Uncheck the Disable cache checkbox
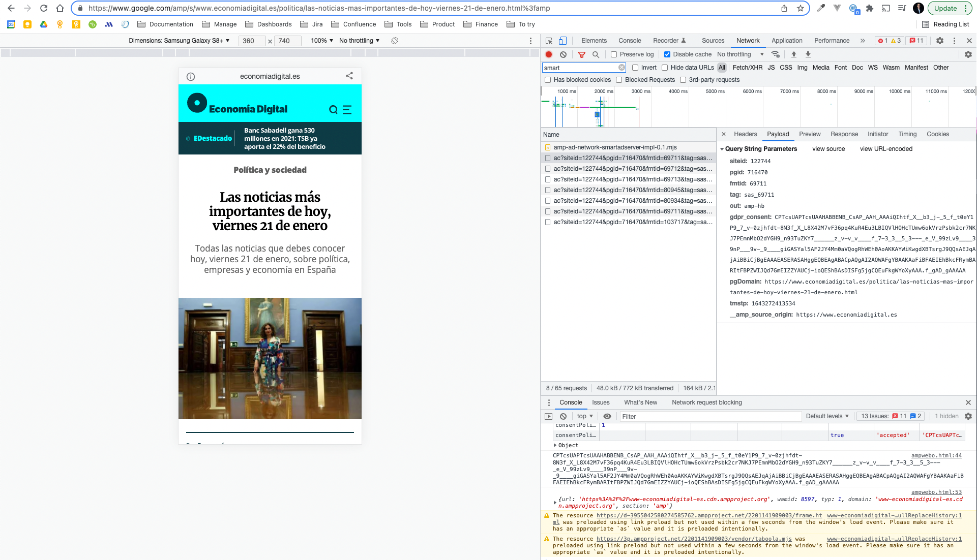Image resolution: width=977 pixels, height=560 pixels. [x=667, y=54]
